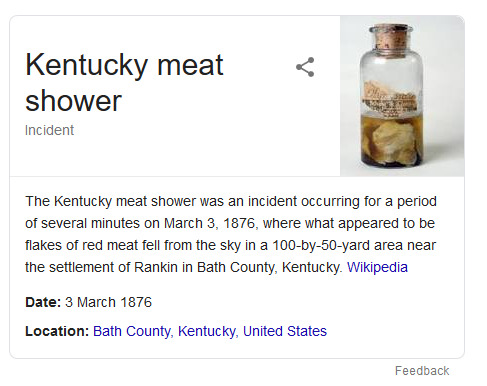Click the paper label inside the jar
The image size is (487, 386).
(x=390, y=99)
